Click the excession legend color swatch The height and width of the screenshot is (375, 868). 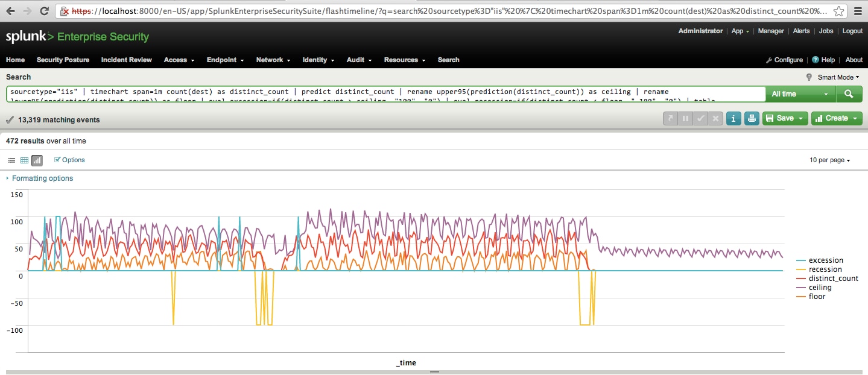(801, 260)
